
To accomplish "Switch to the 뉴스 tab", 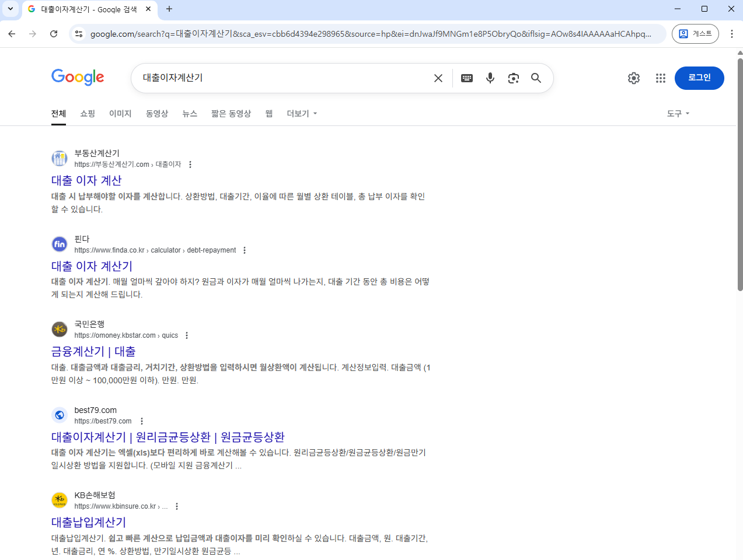I will coord(190,114).
